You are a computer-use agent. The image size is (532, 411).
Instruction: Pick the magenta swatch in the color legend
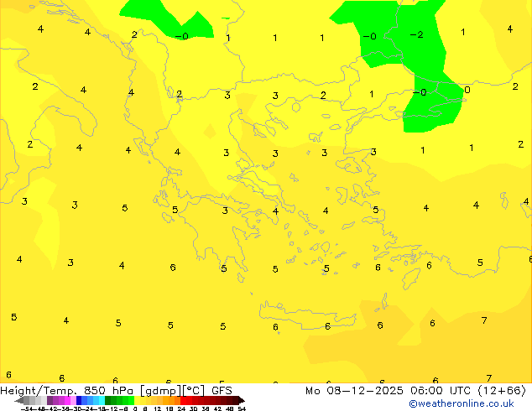(67, 400)
